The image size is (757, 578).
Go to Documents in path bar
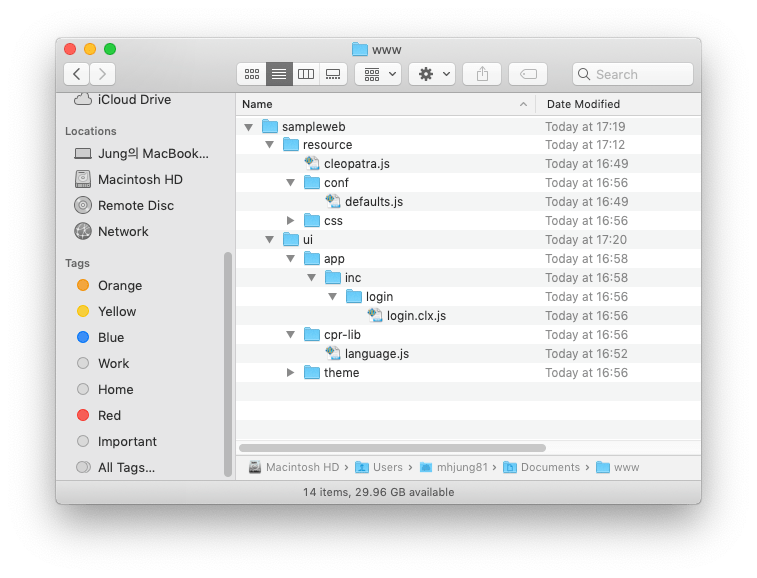(549, 467)
